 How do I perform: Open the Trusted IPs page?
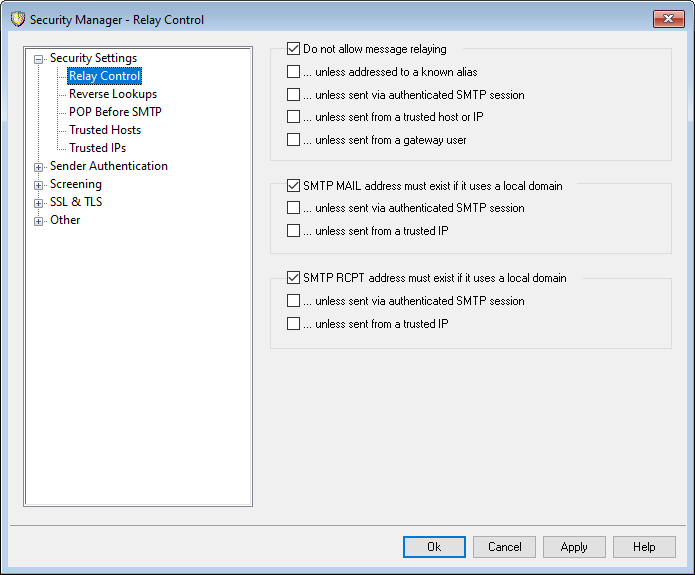[97, 148]
